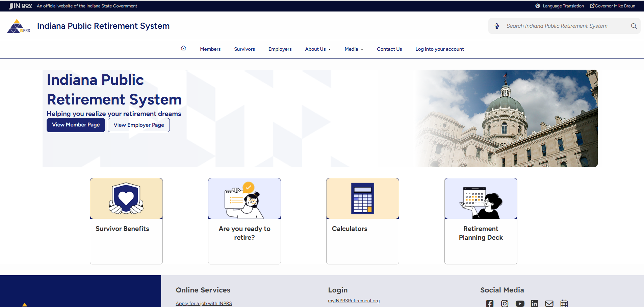The image size is (644, 307).
Task: Click the View Member Page button
Action: point(76,125)
